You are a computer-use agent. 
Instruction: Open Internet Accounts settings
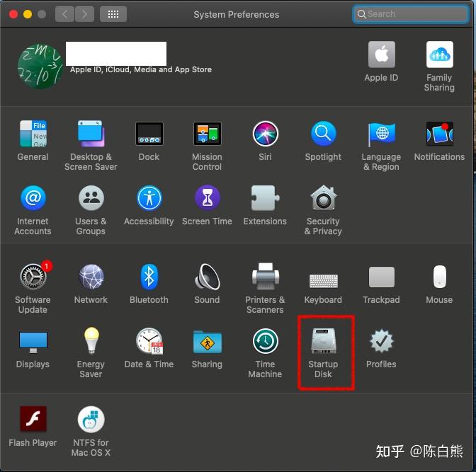pyautogui.click(x=33, y=198)
